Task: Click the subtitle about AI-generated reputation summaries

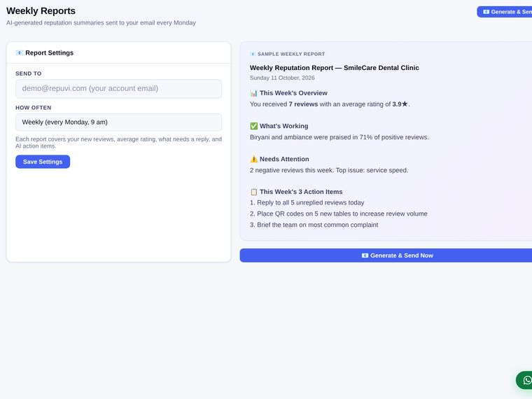Action: click(101, 22)
